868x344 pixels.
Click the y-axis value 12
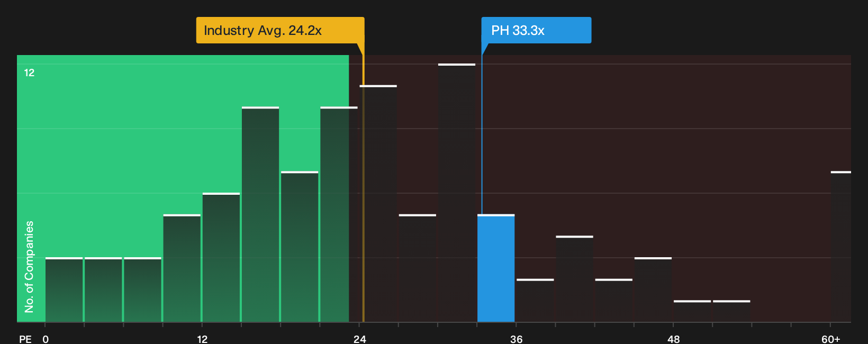click(29, 73)
